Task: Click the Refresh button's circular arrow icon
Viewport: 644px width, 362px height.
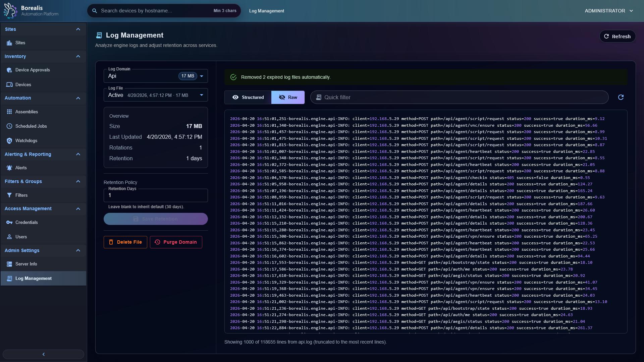Action: [606, 36]
